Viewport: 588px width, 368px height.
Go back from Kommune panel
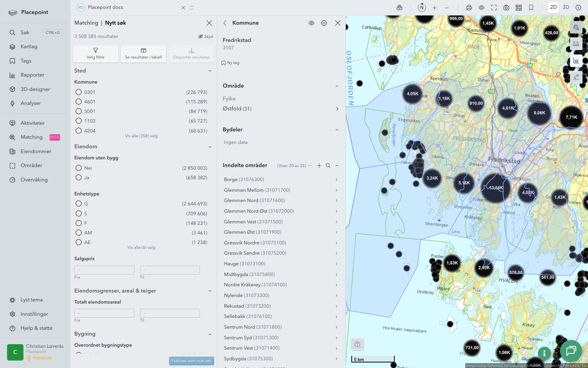click(225, 23)
